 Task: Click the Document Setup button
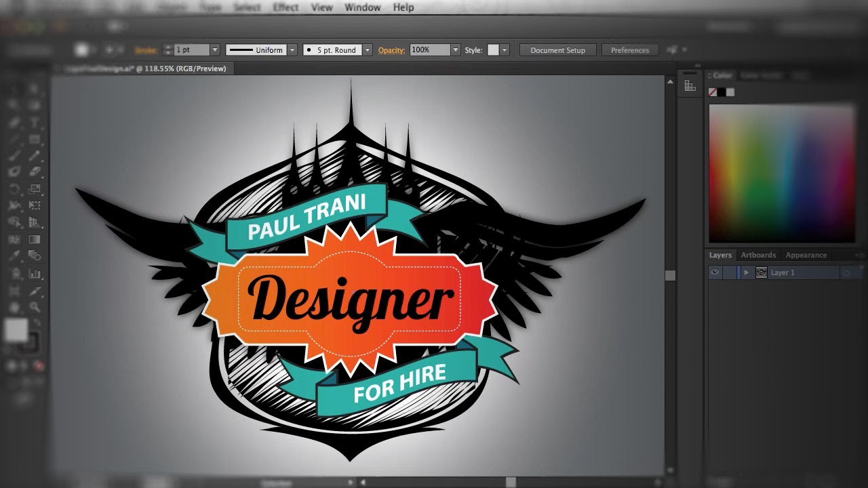557,50
